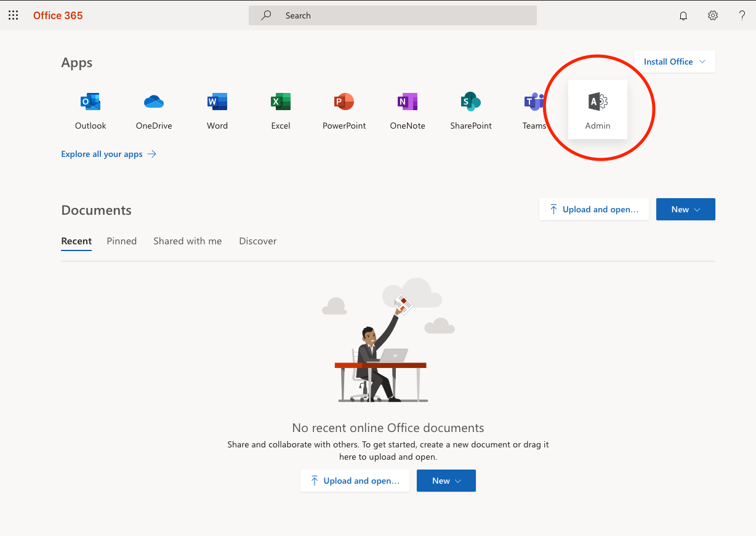Screen dimensions: 756x536
Task: Open Office 365 settings gear
Action: [x=712, y=15]
